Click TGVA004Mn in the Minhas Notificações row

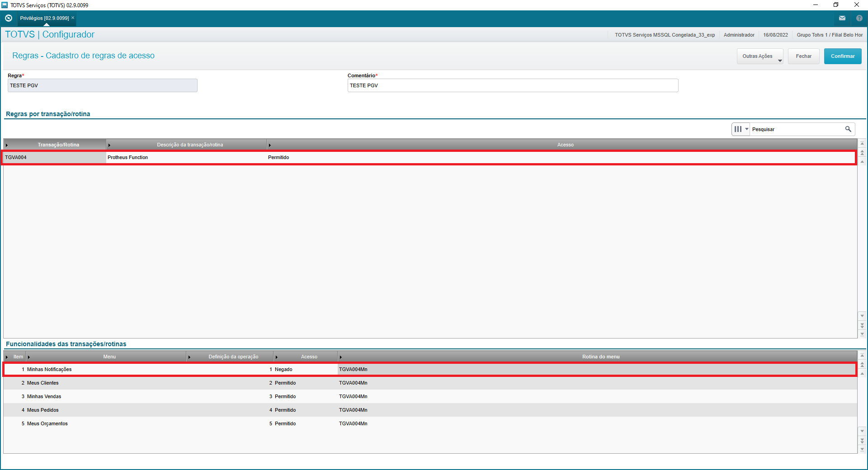click(353, 369)
